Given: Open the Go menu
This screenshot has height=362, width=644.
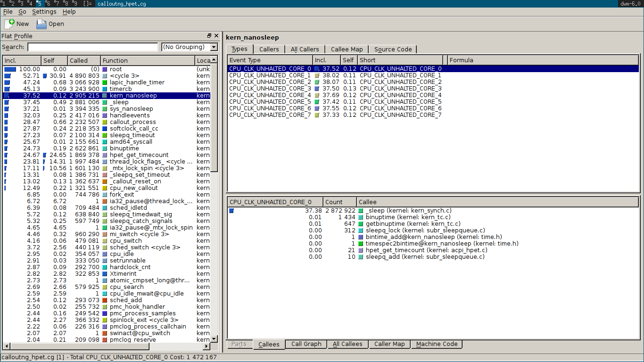Looking at the screenshot, I should tap(22, 12).
